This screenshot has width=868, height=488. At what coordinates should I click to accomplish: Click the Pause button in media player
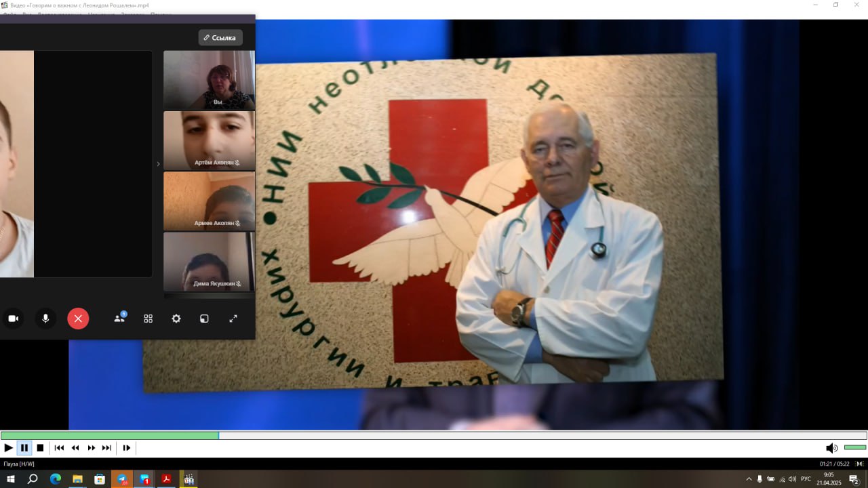24,448
